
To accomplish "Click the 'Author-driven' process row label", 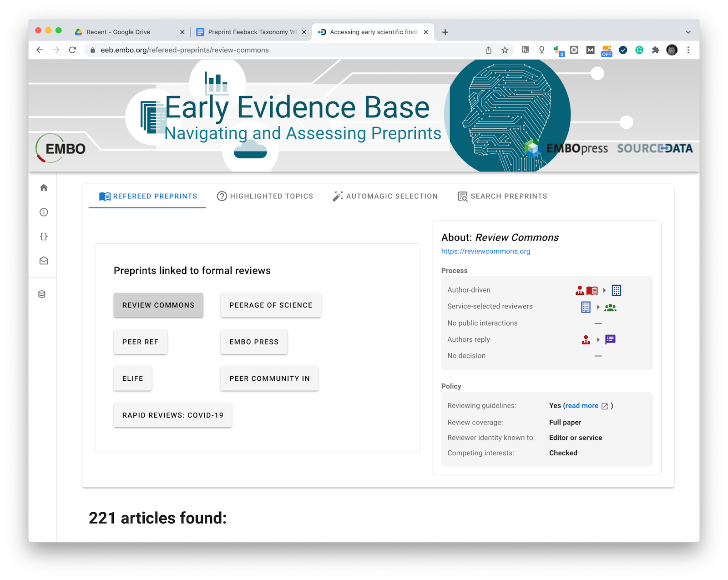I will coord(469,290).
